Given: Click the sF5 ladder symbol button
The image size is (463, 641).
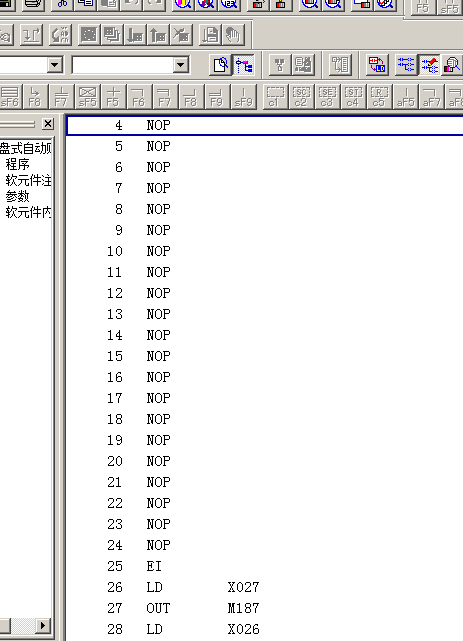Looking at the screenshot, I should coord(87,97).
